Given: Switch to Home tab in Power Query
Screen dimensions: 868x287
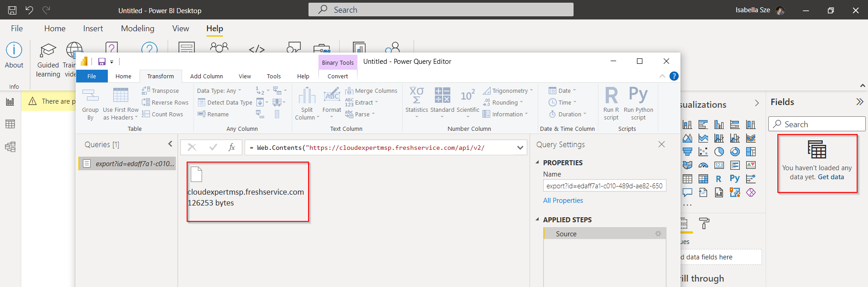Looking at the screenshot, I should (x=123, y=76).
